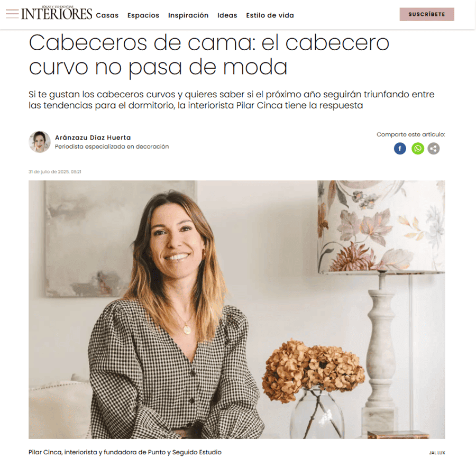476x476 pixels.
Task: Go to Inspiración section
Action: (x=188, y=15)
